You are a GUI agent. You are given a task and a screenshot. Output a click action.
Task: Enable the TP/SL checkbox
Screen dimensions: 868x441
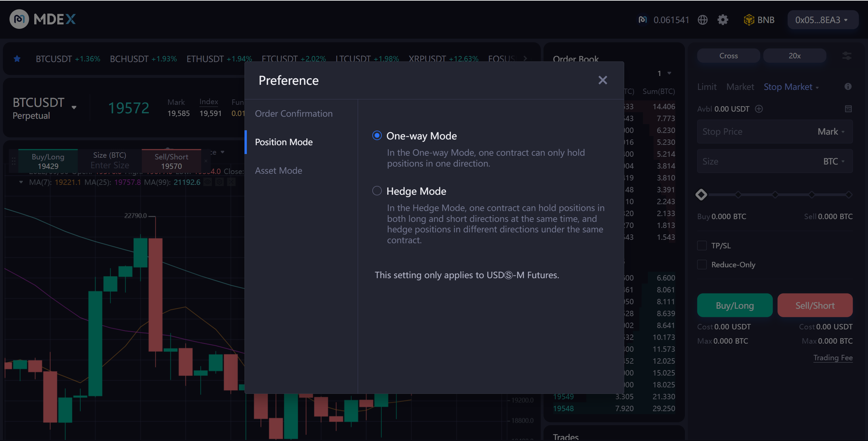pos(702,246)
